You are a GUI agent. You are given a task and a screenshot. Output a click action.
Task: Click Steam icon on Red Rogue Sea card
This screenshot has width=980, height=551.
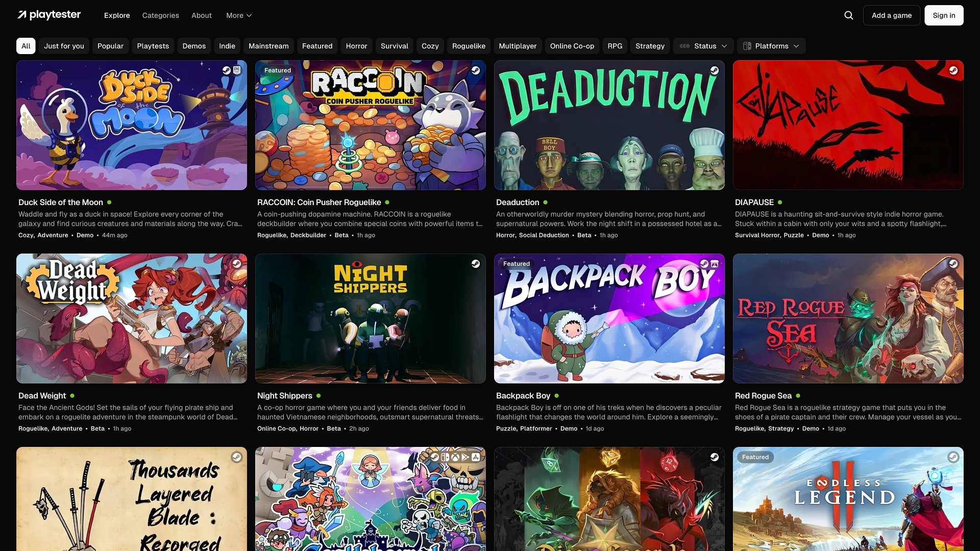953,264
